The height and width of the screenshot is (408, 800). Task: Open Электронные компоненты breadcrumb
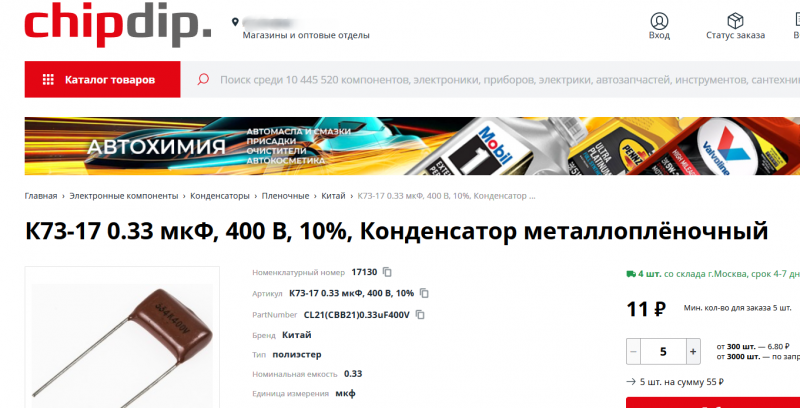click(124, 196)
